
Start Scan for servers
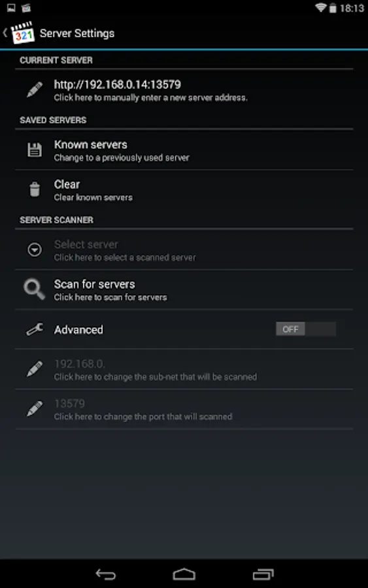(184, 290)
